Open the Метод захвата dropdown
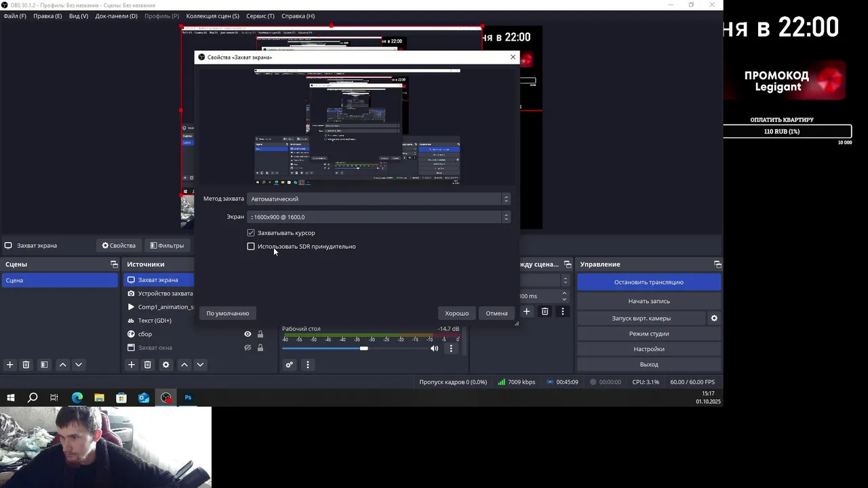 379,199
